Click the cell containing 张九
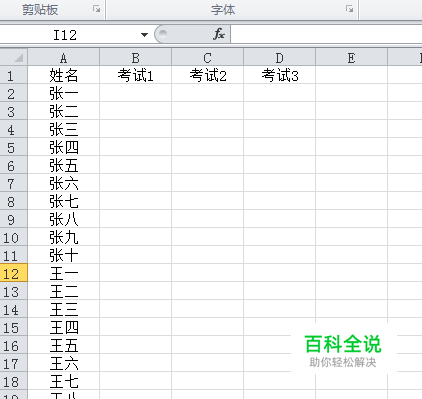The width and height of the screenshot is (422, 399). (x=63, y=237)
